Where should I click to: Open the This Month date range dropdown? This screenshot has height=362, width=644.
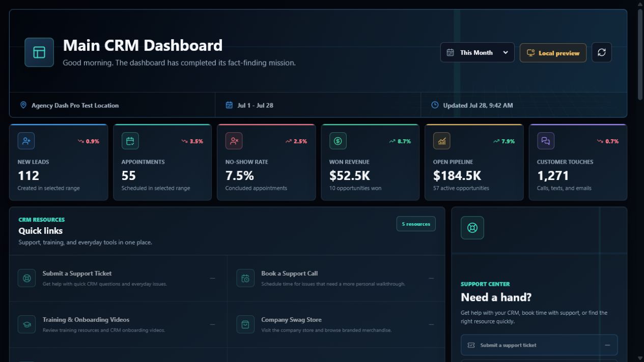[477, 52]
